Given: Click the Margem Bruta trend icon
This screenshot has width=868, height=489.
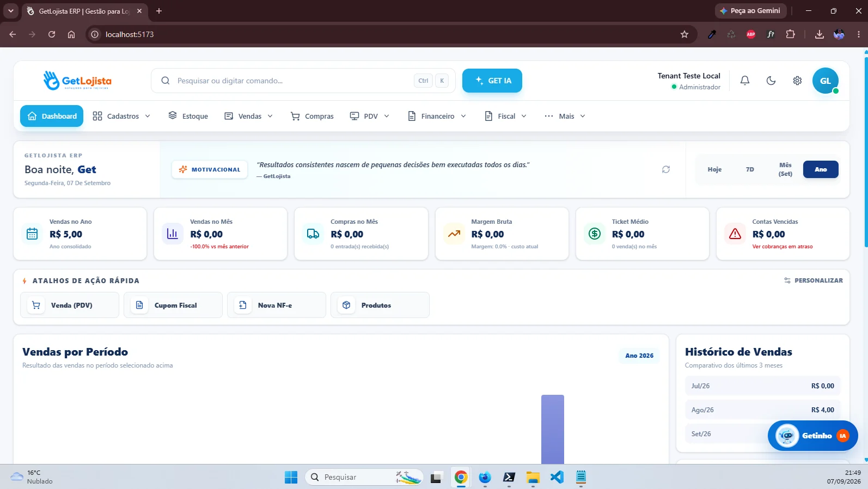Looking at the screenshot, I should tap(454, 234).
